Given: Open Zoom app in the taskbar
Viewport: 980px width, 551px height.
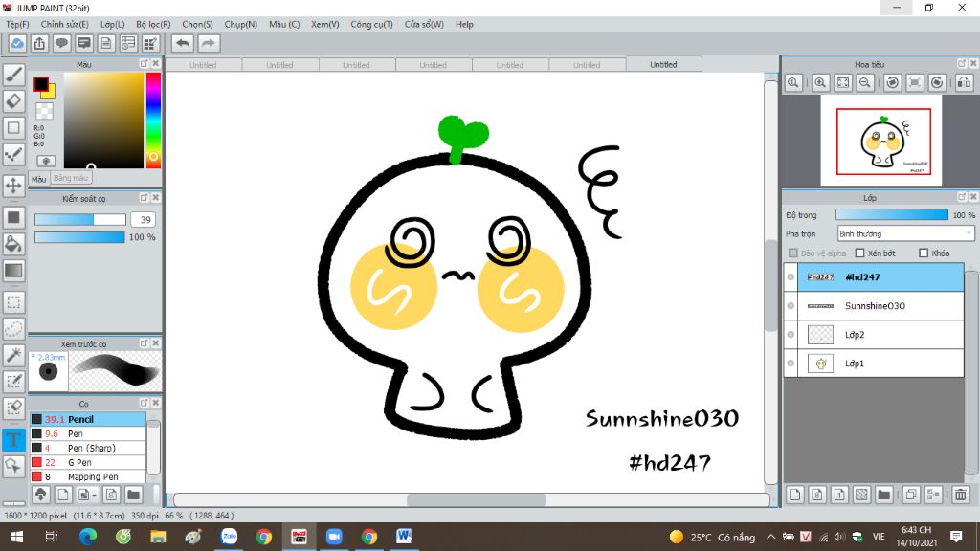Looking at the screenshot, I should click(334, 537).
